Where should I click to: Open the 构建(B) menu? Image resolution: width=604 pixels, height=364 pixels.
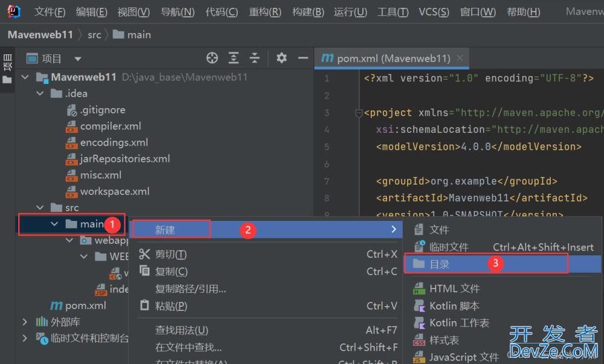point(308,12)
